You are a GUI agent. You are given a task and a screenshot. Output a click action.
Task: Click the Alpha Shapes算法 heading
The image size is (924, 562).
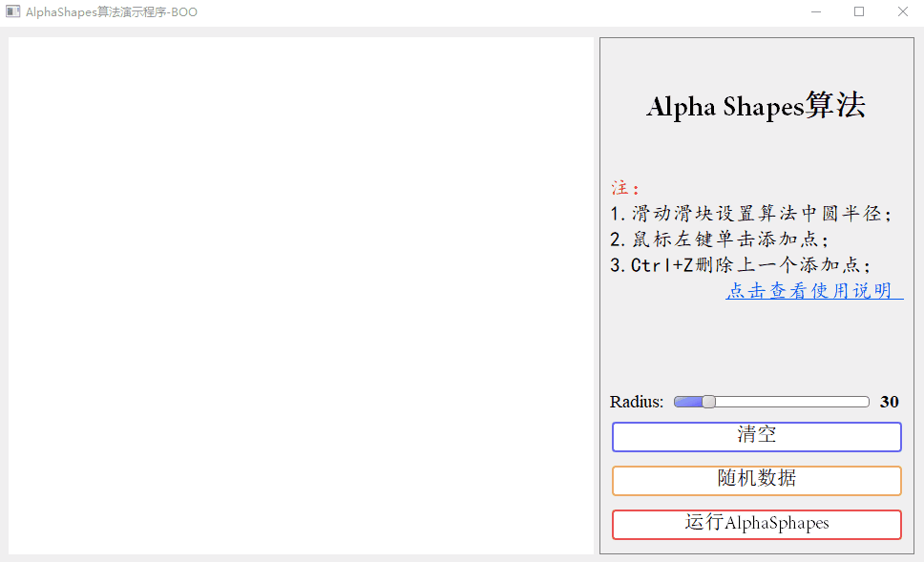(756, 106)
